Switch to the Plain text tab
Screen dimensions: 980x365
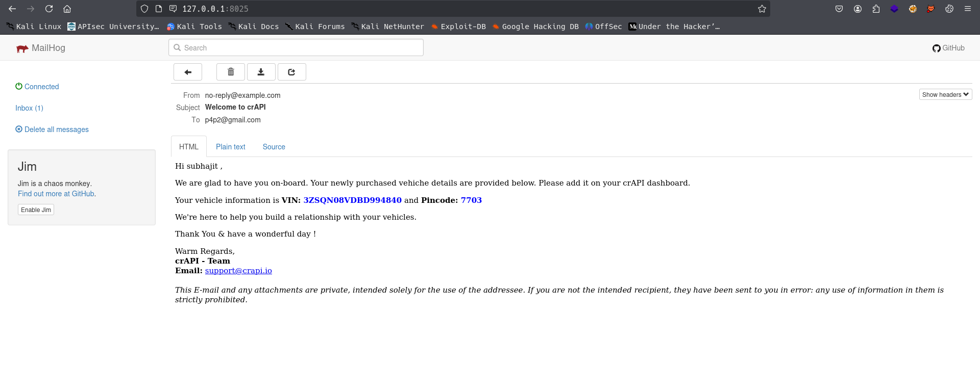pos(231,147)
